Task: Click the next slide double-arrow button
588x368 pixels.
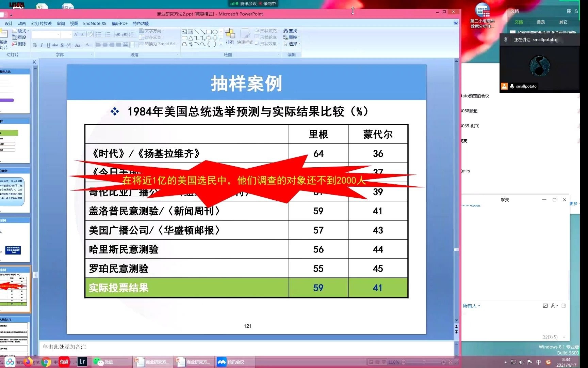Action: (x=456, y=332)
